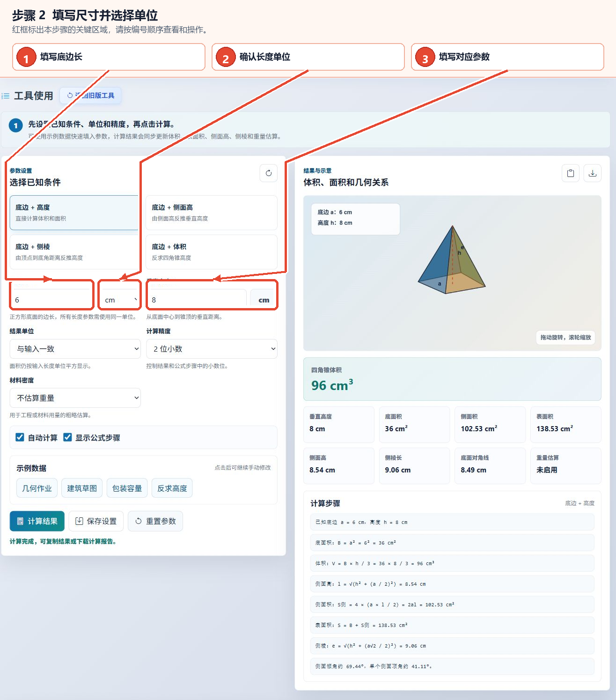Click the 侧面积 102.53 cm² value

pos(479,429)
